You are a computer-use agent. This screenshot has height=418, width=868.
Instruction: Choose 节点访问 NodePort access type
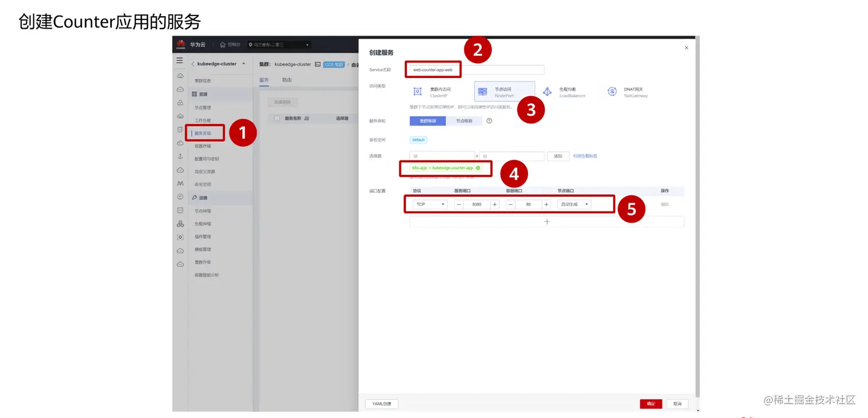tap(505, 92)
